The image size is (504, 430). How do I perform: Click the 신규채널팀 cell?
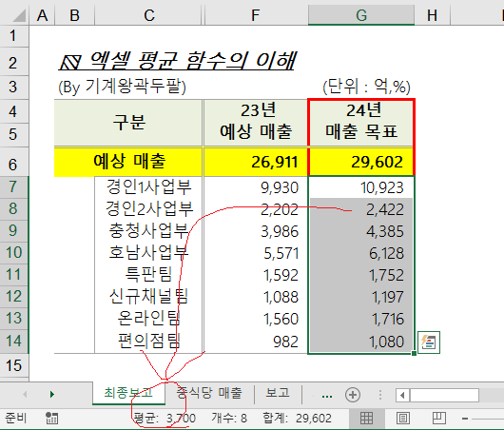(148, 297)
